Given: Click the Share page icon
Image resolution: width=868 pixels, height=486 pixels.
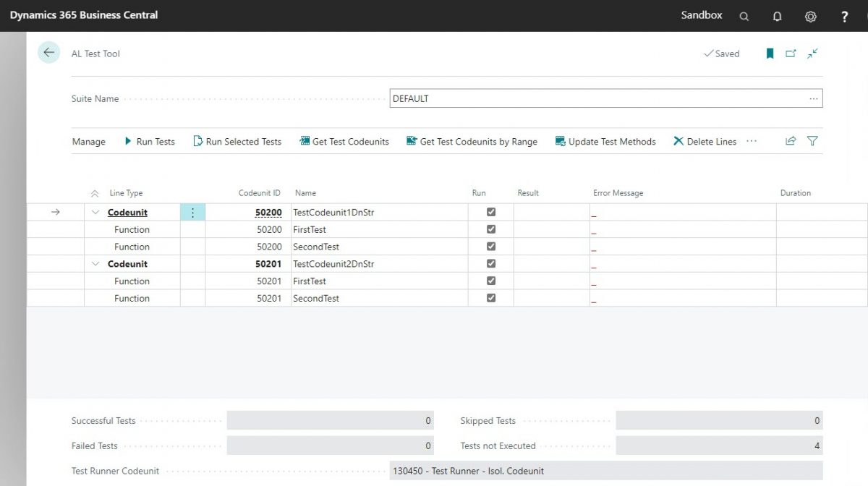Looking at the screenshot, I should click(x=790, y=141).
